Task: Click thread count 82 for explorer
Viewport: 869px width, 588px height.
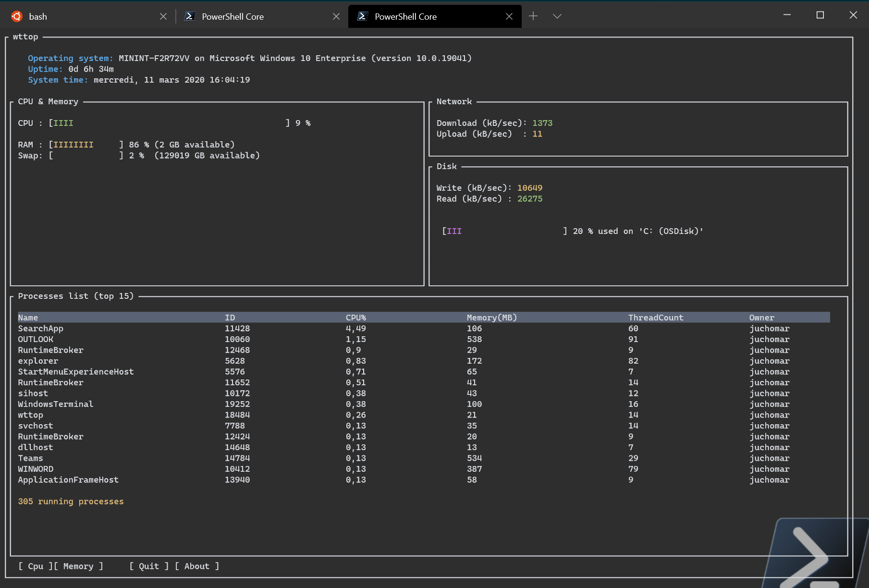Action: (x=634, y=361)
